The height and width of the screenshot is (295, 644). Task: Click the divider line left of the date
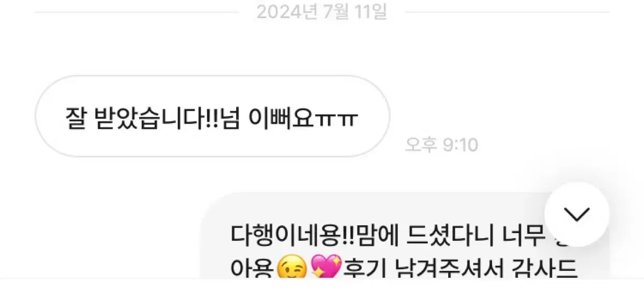[x=137, y=12]
